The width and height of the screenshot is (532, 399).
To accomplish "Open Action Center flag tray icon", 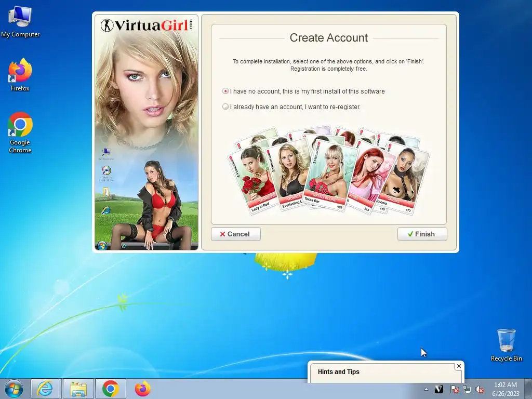I will point(454,390).
